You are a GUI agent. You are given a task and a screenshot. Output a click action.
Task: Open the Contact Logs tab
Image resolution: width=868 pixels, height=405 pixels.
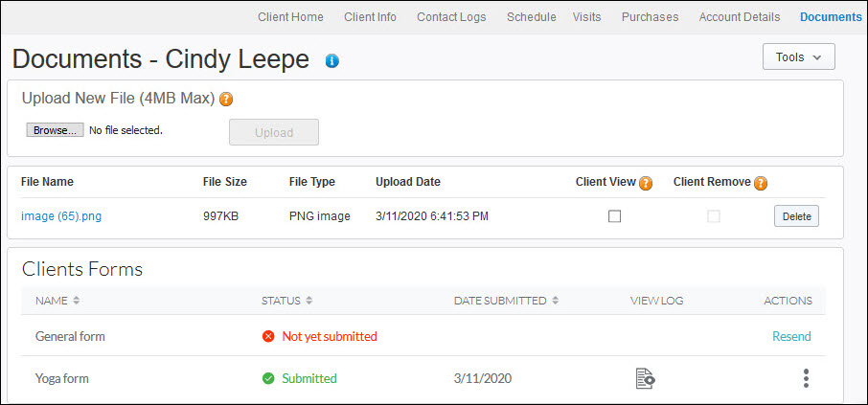(x=451, y=17)
